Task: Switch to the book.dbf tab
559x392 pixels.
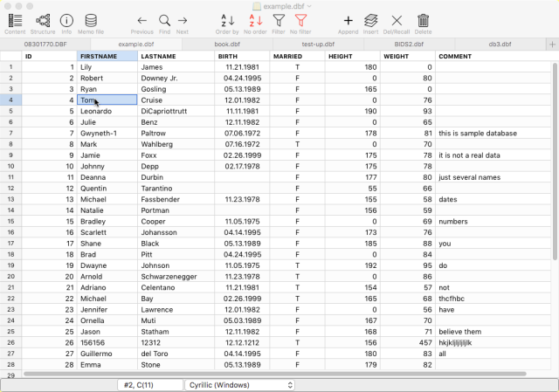Action: (227, 43)
